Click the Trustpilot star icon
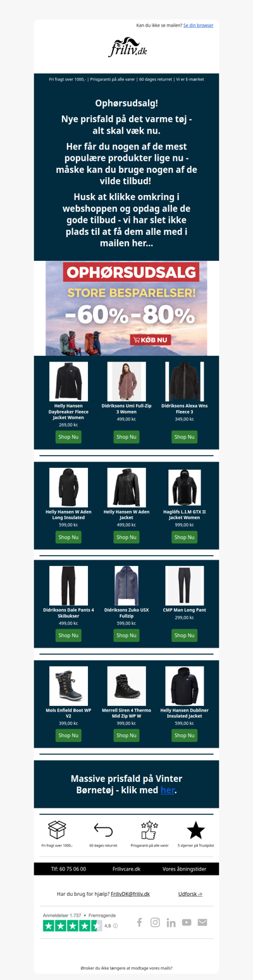The image size is (253, 980). (196, 829)
